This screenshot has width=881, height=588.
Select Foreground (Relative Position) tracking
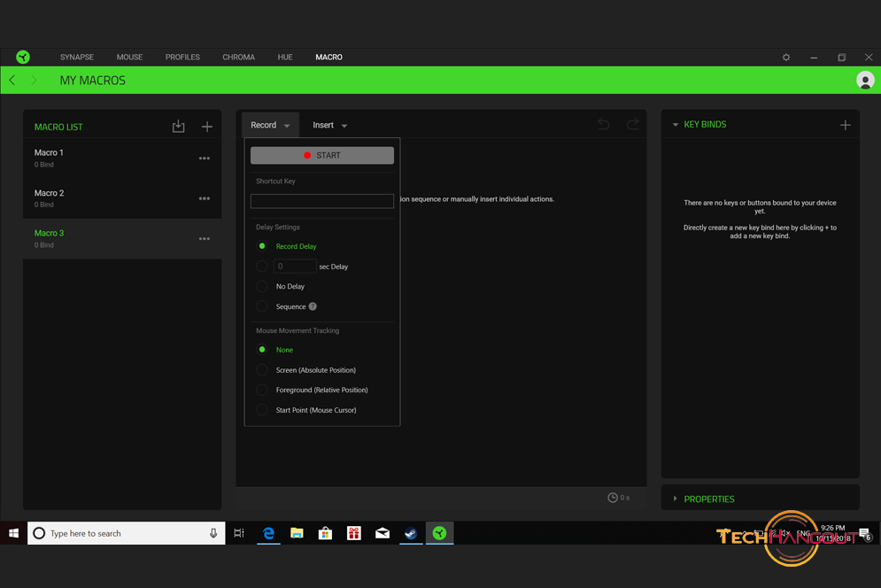click(262, 390)
